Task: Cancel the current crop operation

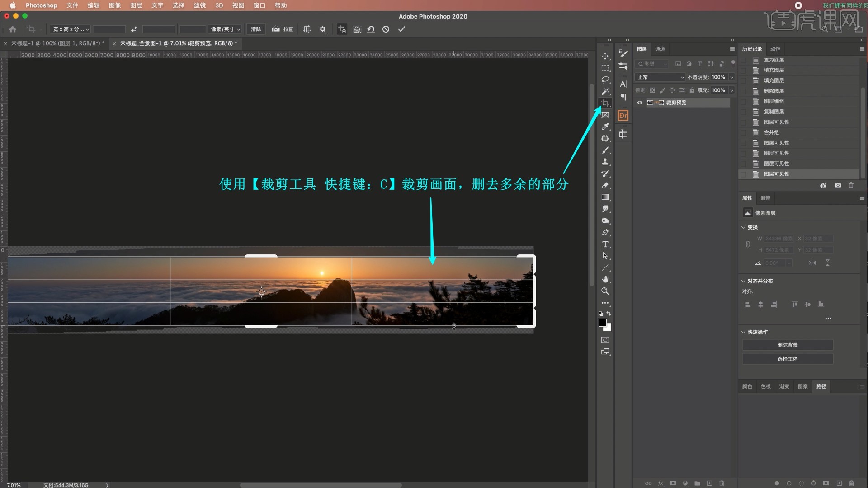Action: click(386, 29)
